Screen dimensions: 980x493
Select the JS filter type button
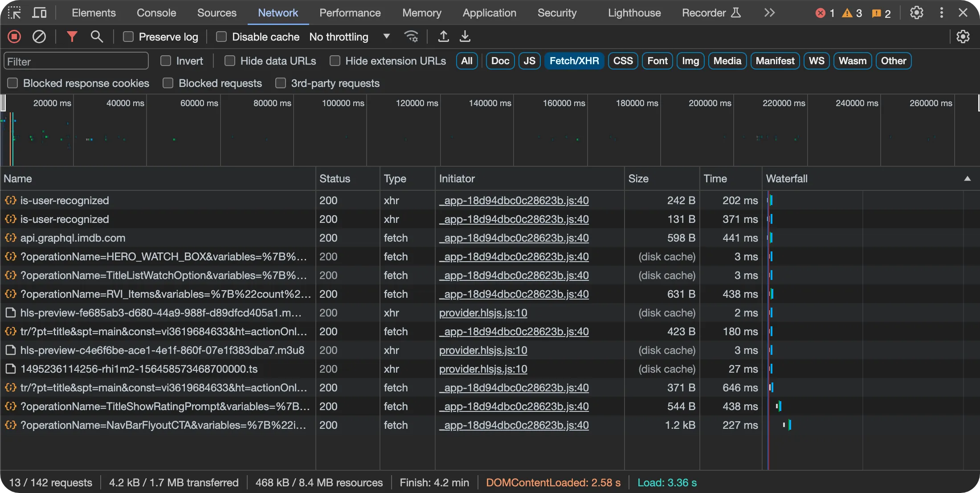529,61
